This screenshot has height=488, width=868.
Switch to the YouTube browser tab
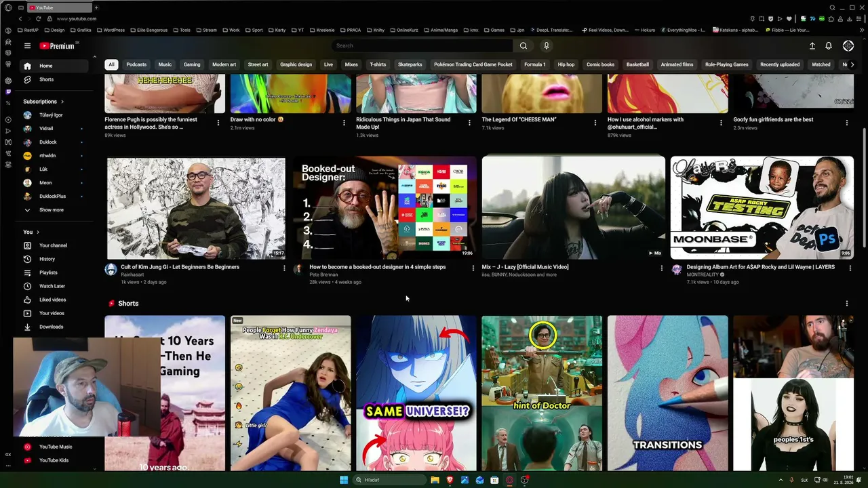coord(60,7)
